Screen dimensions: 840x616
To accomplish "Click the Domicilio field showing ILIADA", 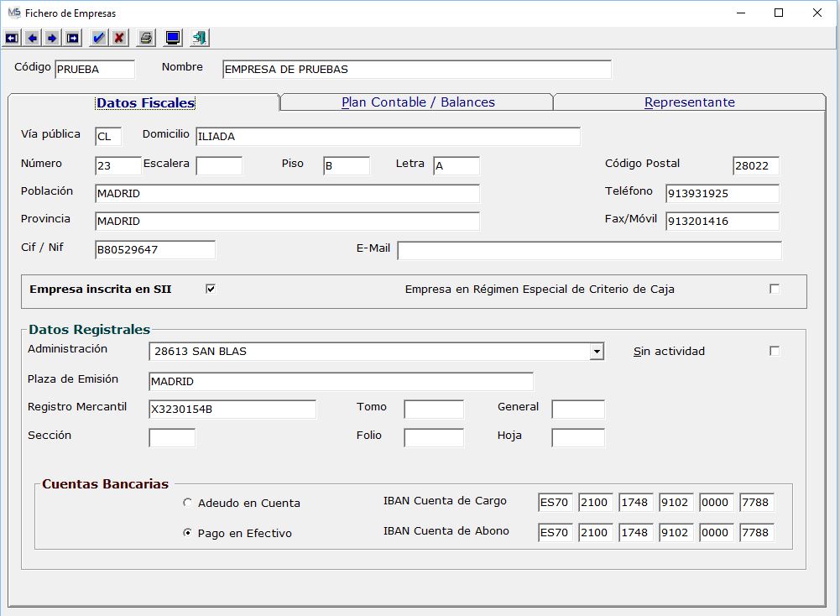I will point(388,136).
